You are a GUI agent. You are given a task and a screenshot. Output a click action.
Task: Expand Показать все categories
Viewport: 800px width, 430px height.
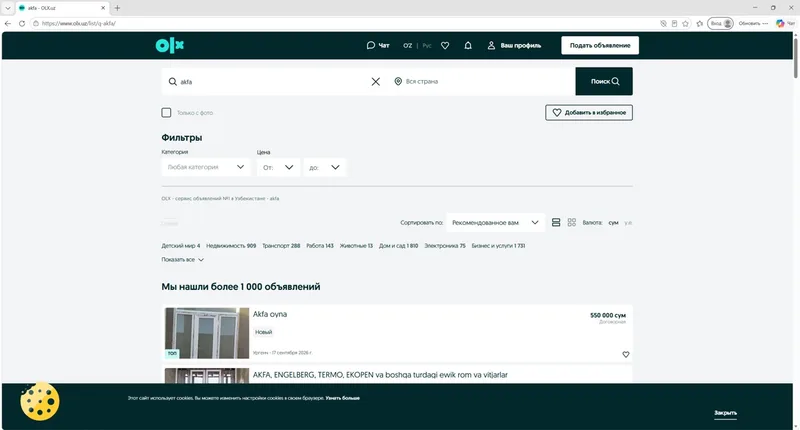183,260
